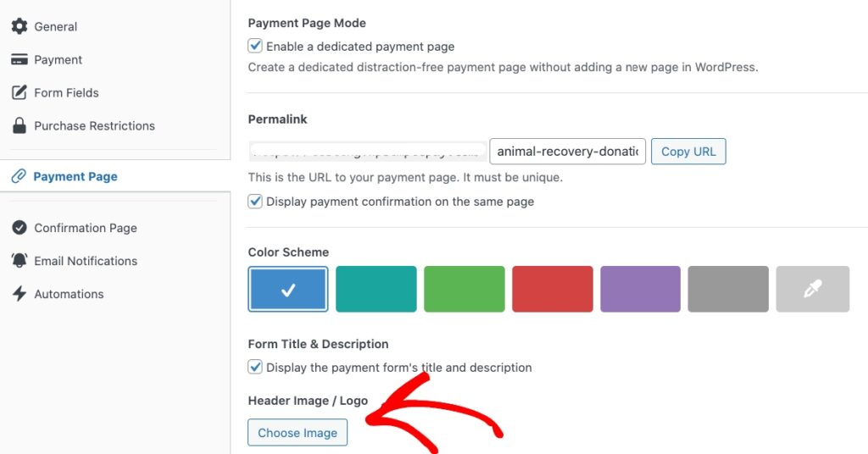The height and width of the screenshot is (454, 868).
Task: Open the Form Fields settings tab
Action: (66, 92)
